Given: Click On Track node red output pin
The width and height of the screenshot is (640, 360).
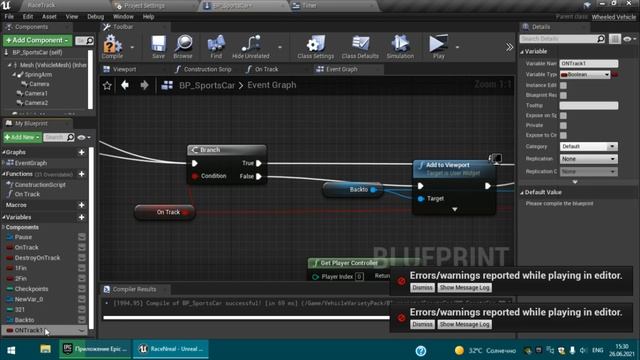Looking at the screenshot, I should pyautogui.click(x=186, y=212).
